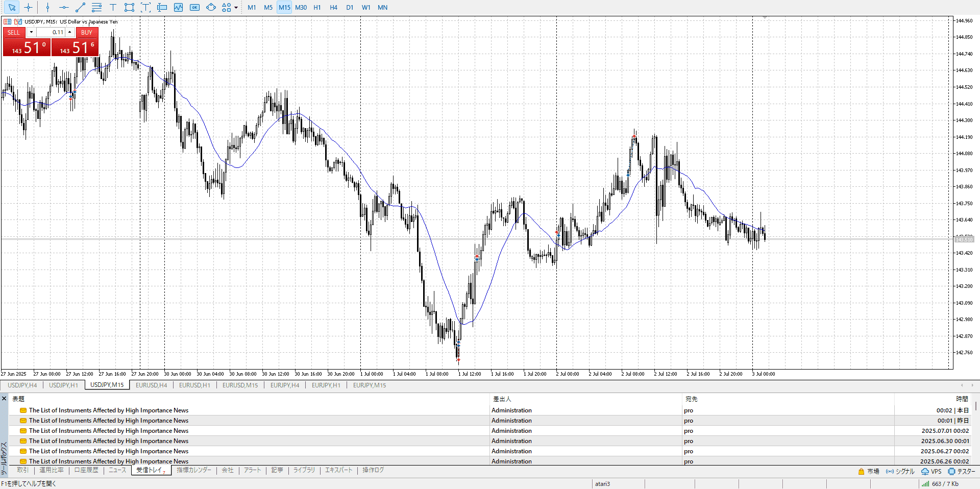Select the trendline drawing tool
Viewport: 980px width, 489px height.
[80, 8]
